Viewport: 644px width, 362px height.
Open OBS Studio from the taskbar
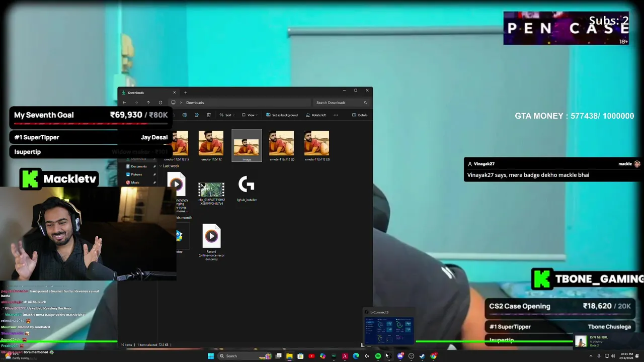click(411, 356)
